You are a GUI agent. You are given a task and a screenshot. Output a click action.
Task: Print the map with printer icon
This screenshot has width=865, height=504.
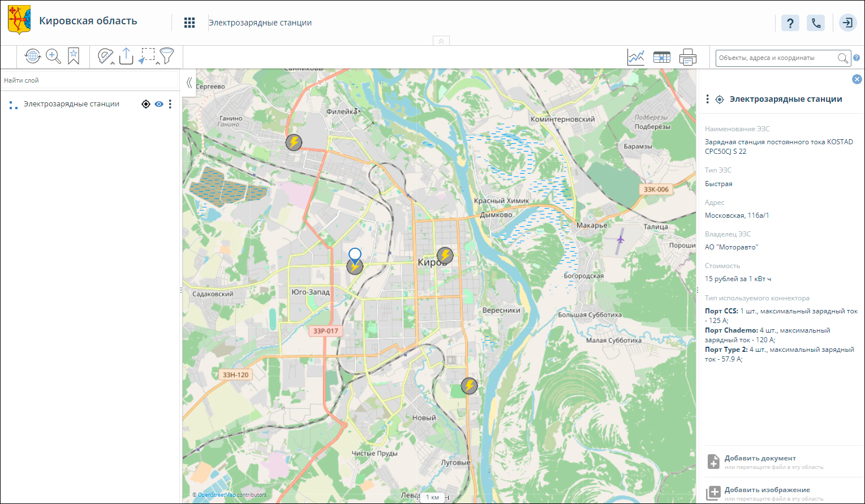tap(687, 57)
